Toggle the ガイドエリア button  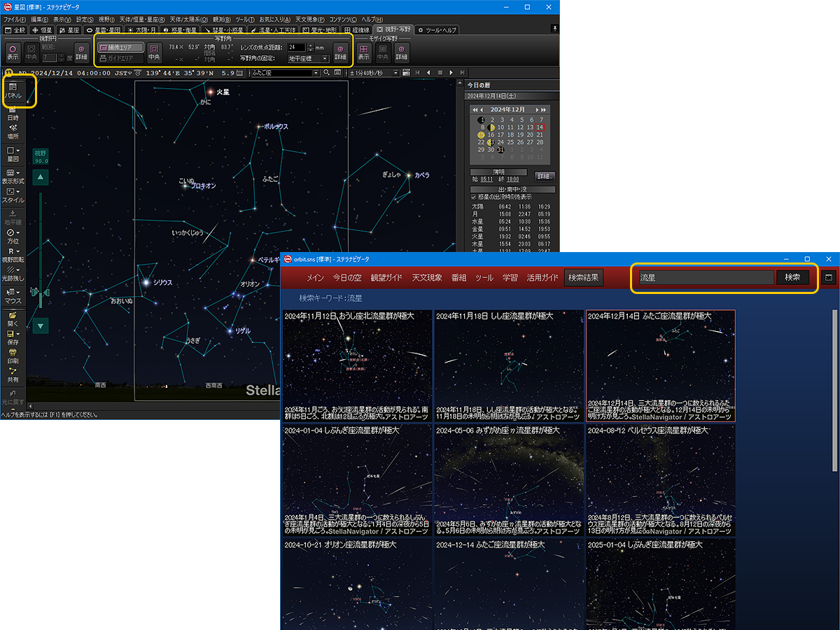120,58
